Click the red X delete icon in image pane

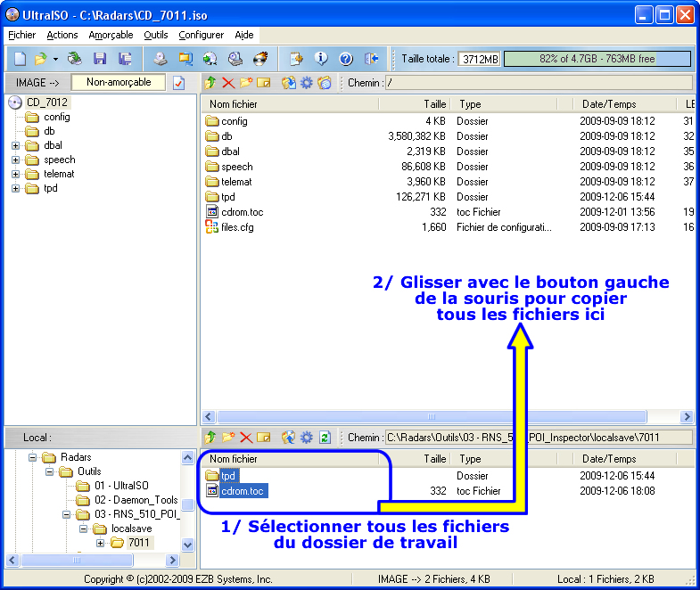228,83
